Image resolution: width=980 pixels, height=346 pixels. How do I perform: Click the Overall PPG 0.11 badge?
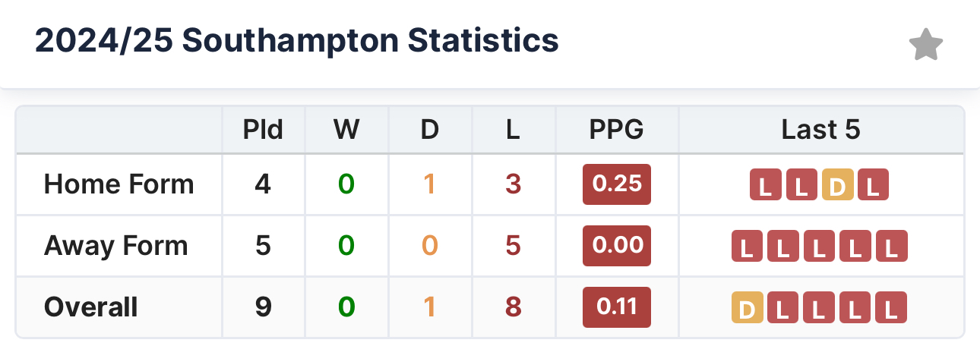617,307
